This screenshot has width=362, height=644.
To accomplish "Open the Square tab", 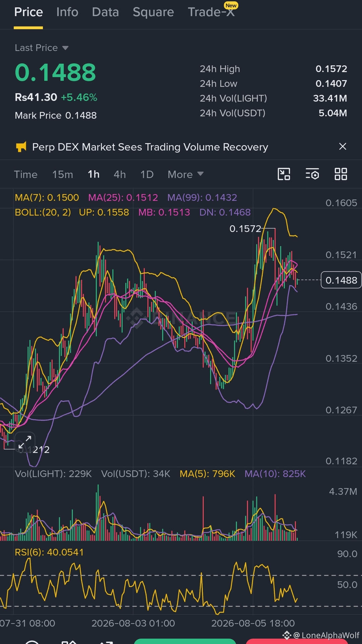I will (153, 12).
